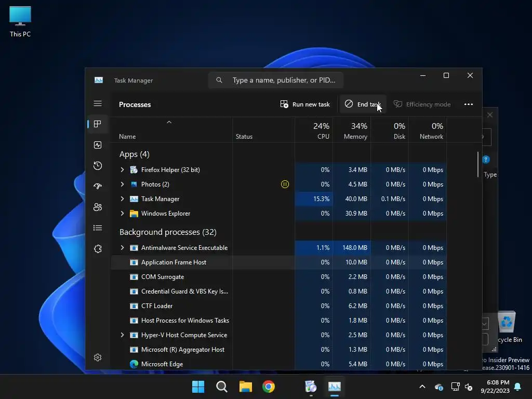
Task: Click the magnifier icon in search box
Action: click(219, 80)
